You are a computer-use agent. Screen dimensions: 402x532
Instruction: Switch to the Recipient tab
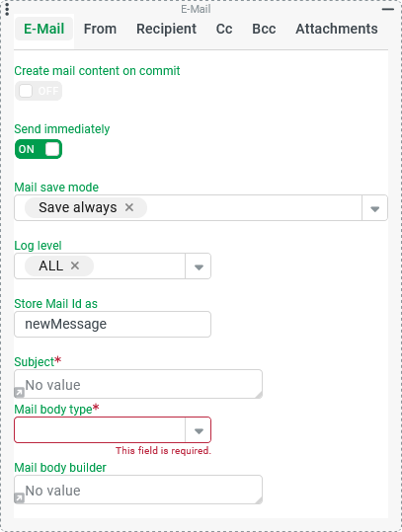166,29
